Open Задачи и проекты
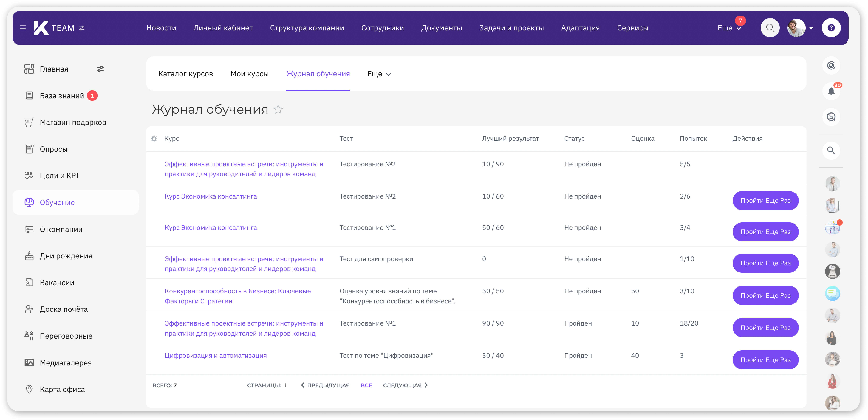This screenshot has width=868, height=420. pyautogui.click(x=512, y=28)
